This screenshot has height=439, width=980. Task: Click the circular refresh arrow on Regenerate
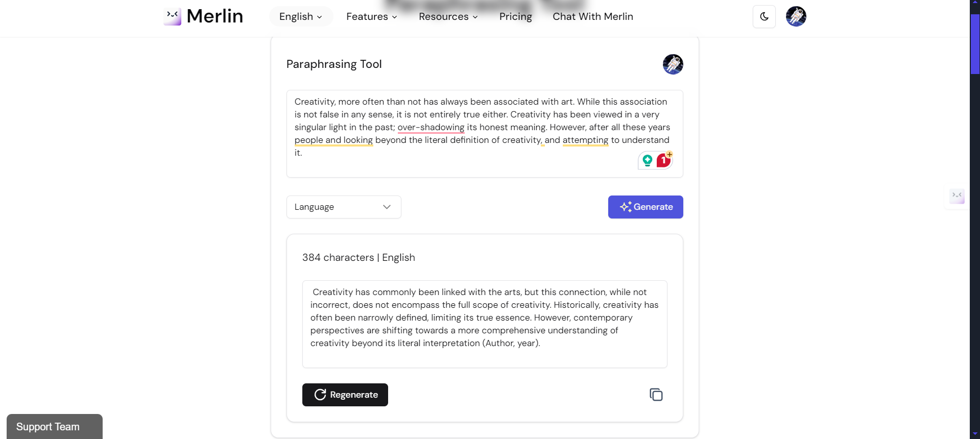[x=320, y=394]
